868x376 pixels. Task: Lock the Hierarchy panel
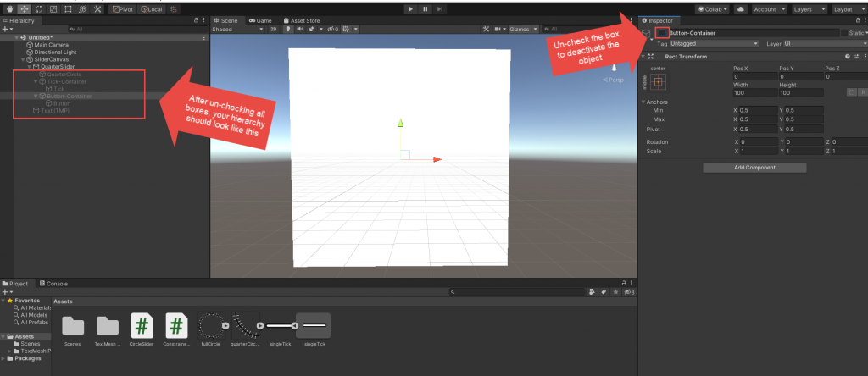[x=197, y=20]
